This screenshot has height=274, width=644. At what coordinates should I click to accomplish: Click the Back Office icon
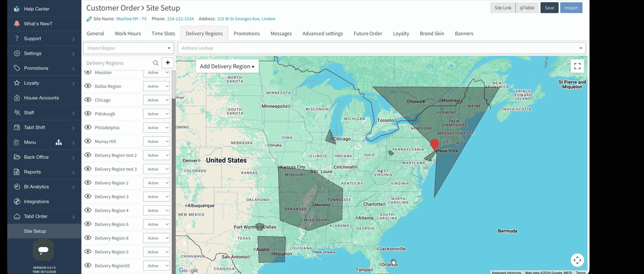pyautogui.click(x=17, y=157)
